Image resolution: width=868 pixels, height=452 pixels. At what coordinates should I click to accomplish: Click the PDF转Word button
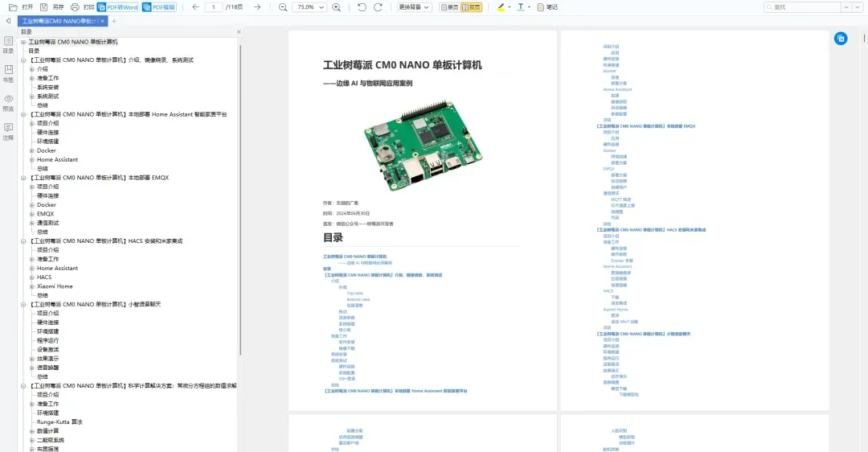(x=117, y=7)
